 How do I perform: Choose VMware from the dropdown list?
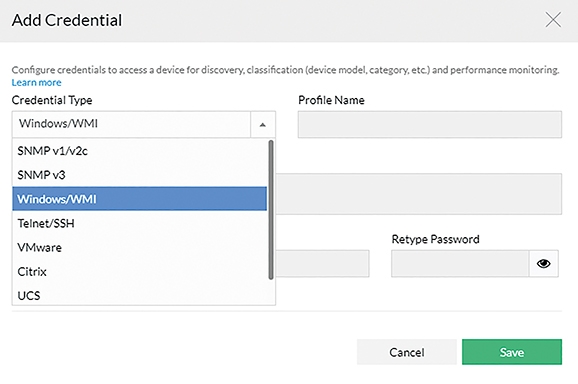(x=139, y=247)
